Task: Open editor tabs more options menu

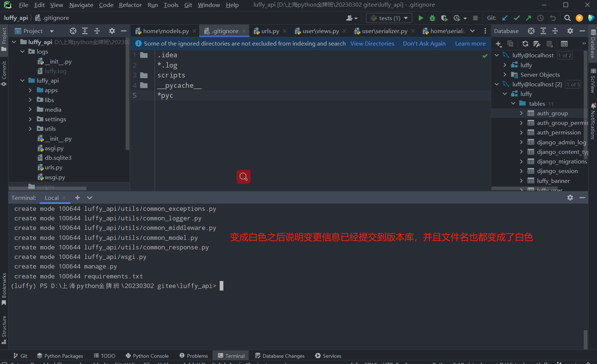Action: coord(485,31)
